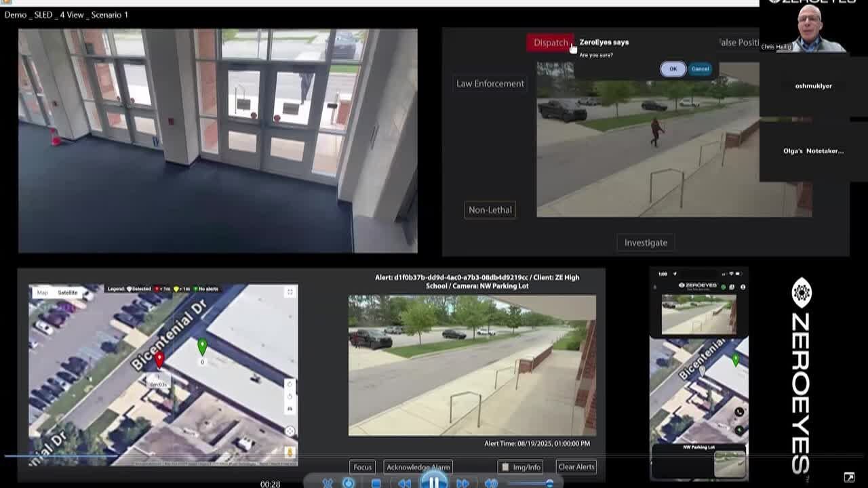Open the map camera pan control
The image size is (868, 488).
click(x=290, y=431)
